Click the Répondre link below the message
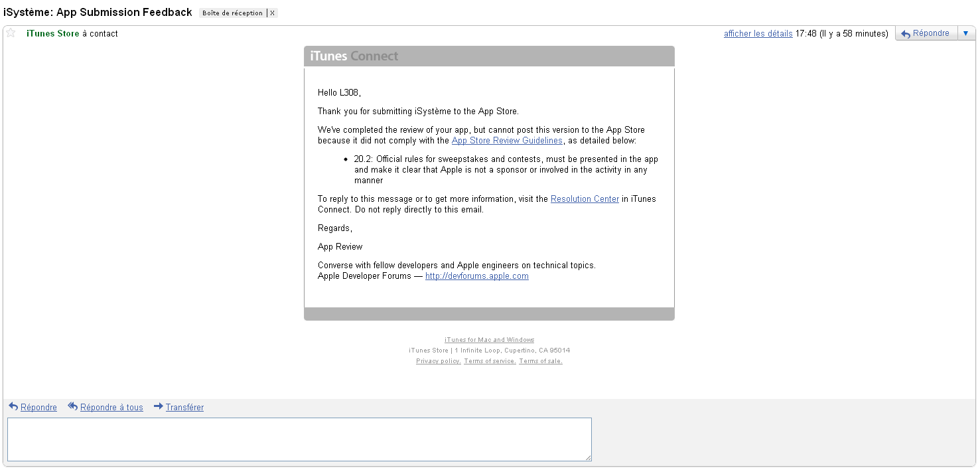The height and width of the screenshot is (472, 980). [x=38, y=408]
